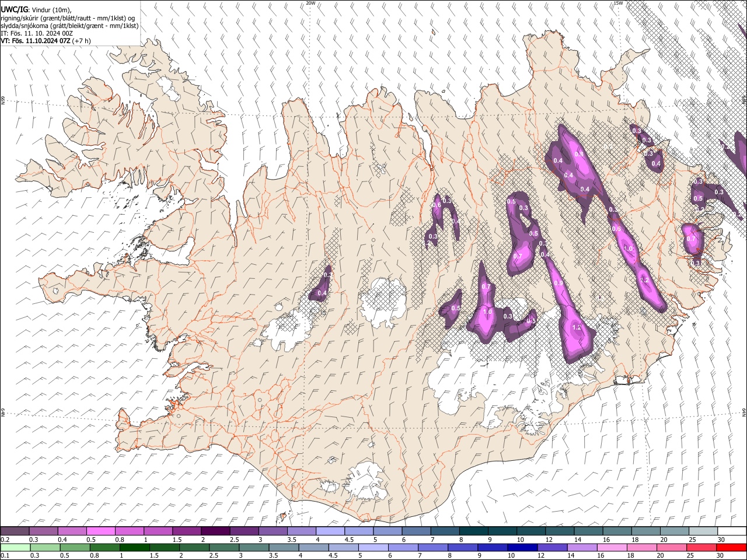Click the '15W' longitude label
The width and height of the screenshot is (747, 560).
click(x=618, y=3)
